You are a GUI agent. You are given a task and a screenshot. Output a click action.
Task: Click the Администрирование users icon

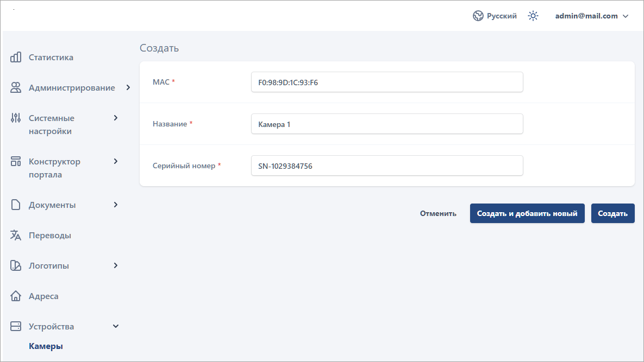(16, 88)
